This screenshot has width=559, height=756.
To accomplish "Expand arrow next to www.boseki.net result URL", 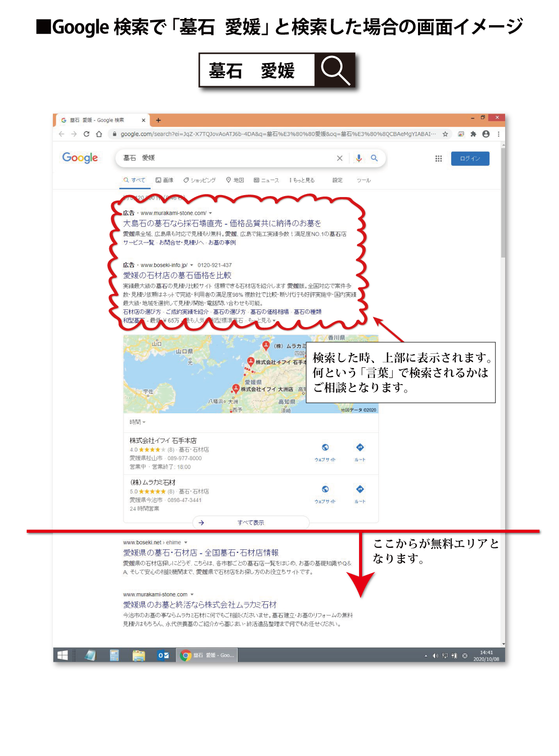I will coord(186,543).
